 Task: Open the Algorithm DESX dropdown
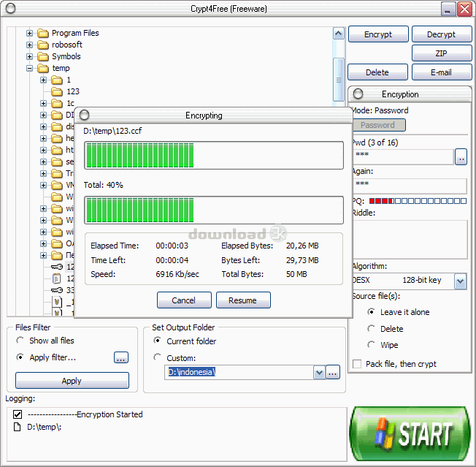[460, 281]
